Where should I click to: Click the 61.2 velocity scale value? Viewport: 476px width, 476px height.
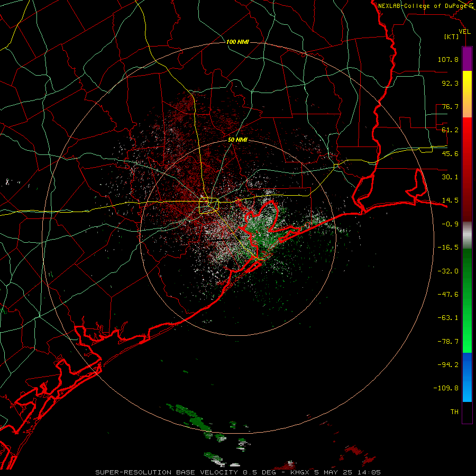[x=450, y=130]
